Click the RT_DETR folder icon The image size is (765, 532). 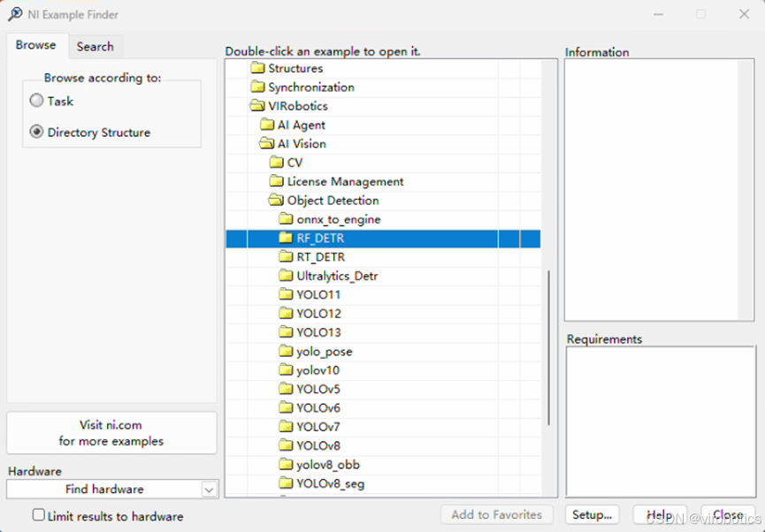point(286,256)
